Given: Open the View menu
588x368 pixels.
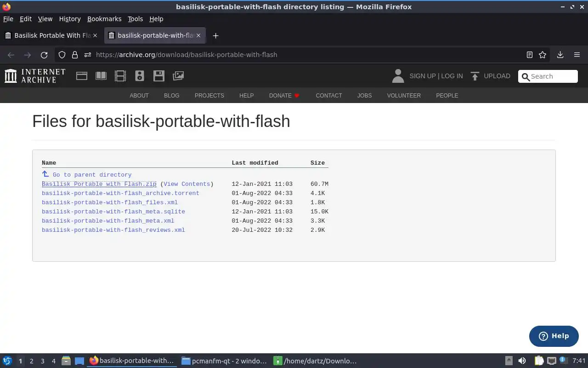Looking at the screenshot, I should pos(45,19).
